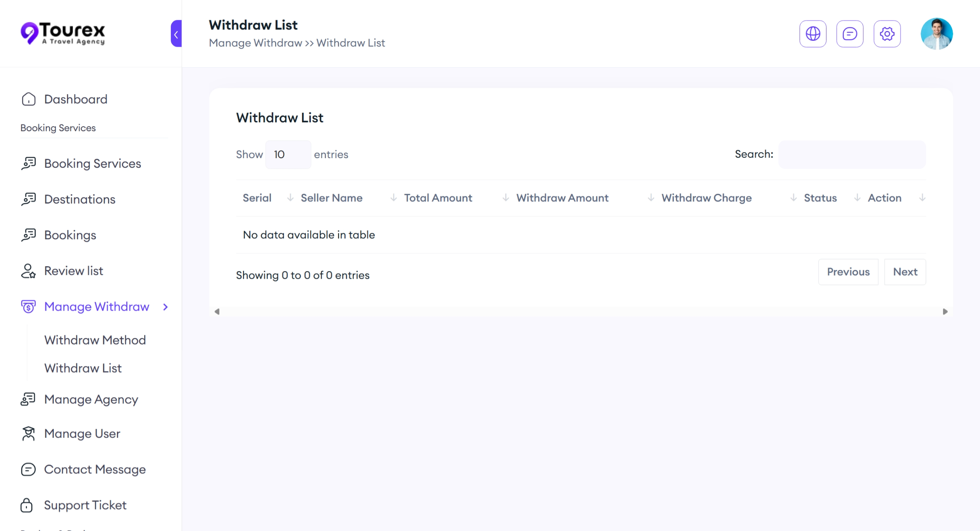Open the Show entries dropdown

[288, 155]
